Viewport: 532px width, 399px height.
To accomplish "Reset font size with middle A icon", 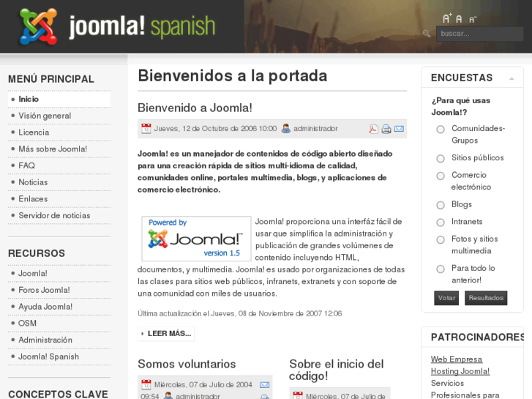I will click(x=459, y=19).
